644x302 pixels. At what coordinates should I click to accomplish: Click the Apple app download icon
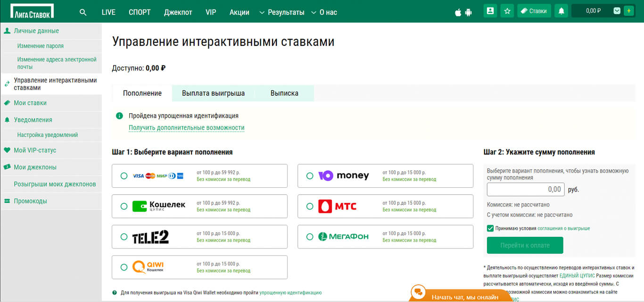click(x=458, y=12)
